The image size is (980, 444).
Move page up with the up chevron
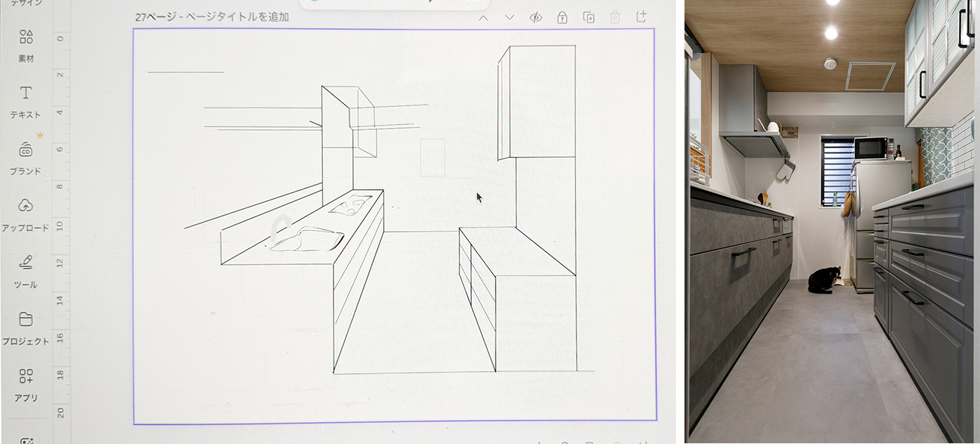pos(483,18)
